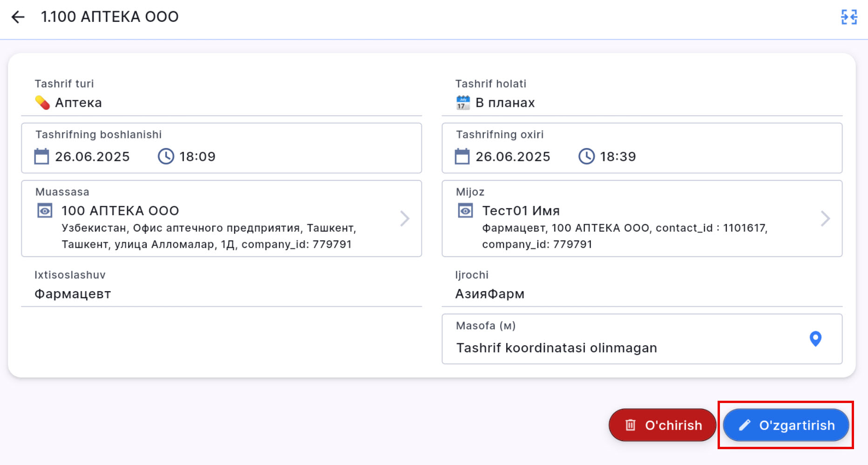The image size is (868, 465).
Task: Click the clock icon next to 18:39
Action: pos(586,157)
